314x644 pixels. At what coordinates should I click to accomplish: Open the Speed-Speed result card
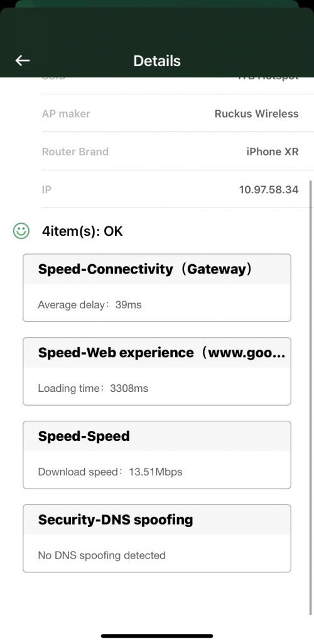pos(157,455)
